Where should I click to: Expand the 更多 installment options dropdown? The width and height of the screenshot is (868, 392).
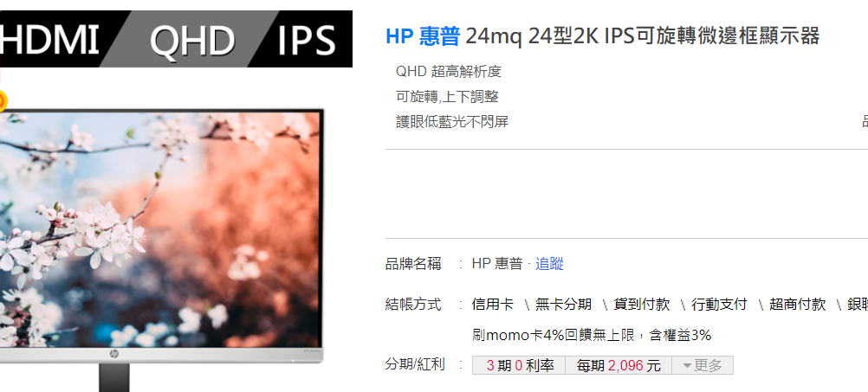click(x=703, y=365)
